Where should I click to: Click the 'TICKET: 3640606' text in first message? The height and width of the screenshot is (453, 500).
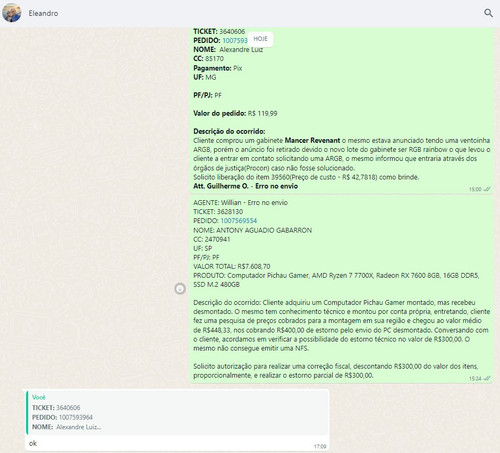pyautogui.click(x=219, y=32)
